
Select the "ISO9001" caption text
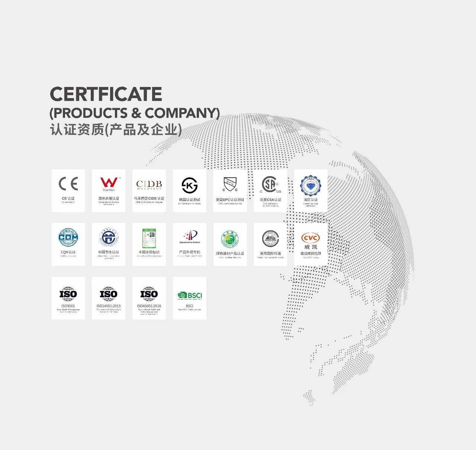pos(68,306)
